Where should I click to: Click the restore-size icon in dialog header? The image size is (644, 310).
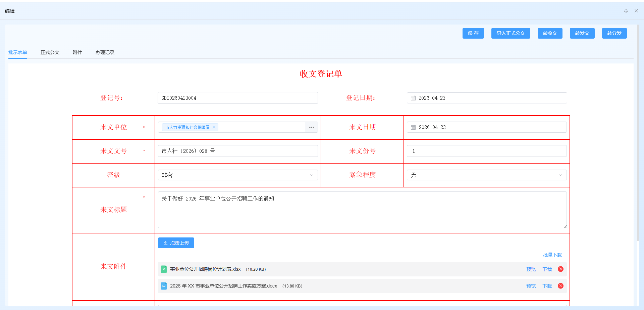pos(626,11)
